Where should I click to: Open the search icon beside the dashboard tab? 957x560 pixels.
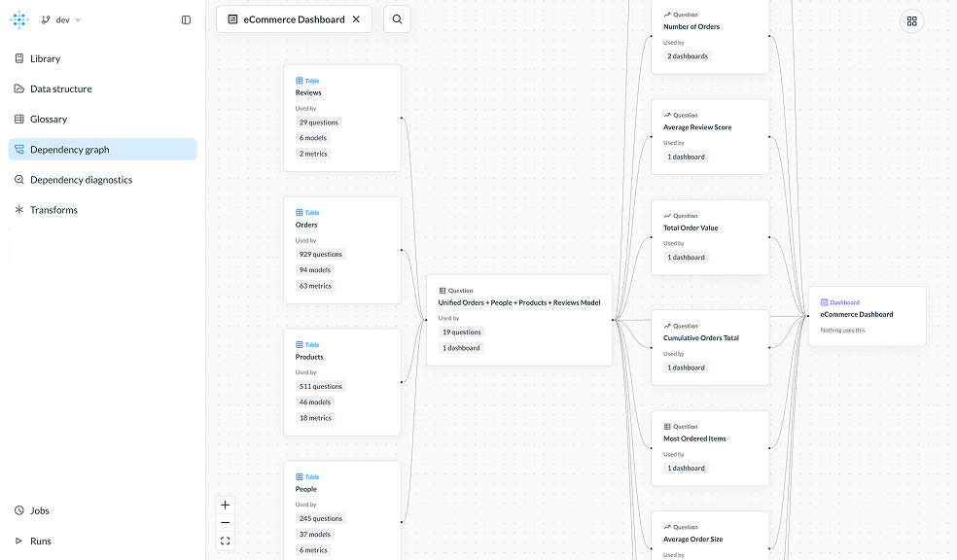(x=397, y=18)
